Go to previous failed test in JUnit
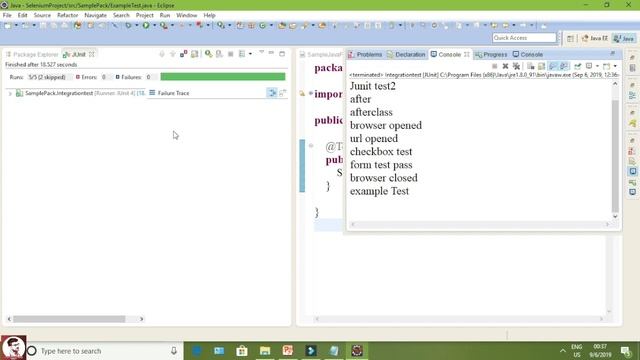The image size is (640, 360). click(172, 54)
